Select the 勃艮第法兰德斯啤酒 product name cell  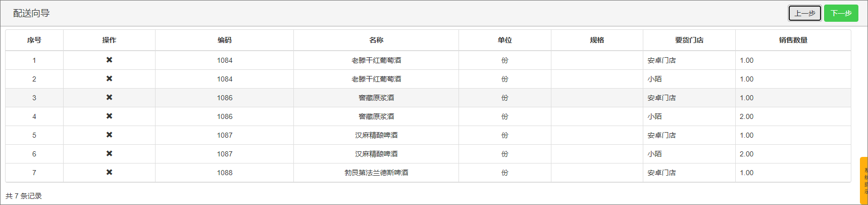376,173
